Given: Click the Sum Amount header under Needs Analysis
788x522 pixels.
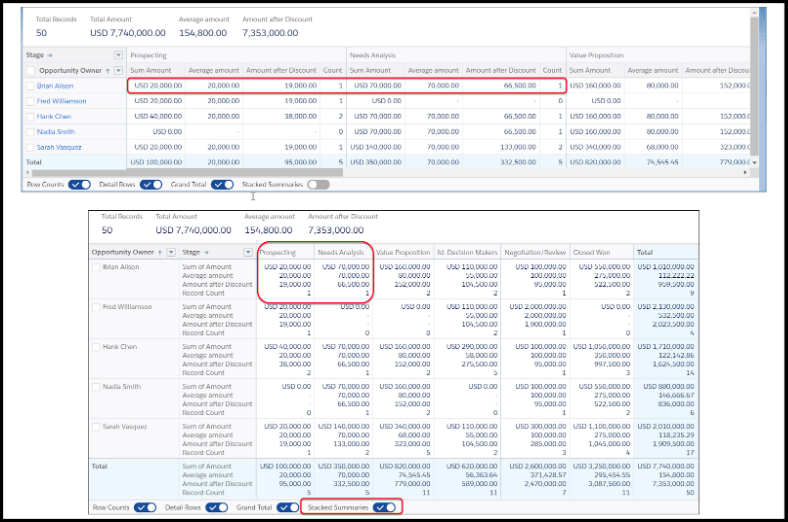Looking at the screenshot, I should pos(370,71).
